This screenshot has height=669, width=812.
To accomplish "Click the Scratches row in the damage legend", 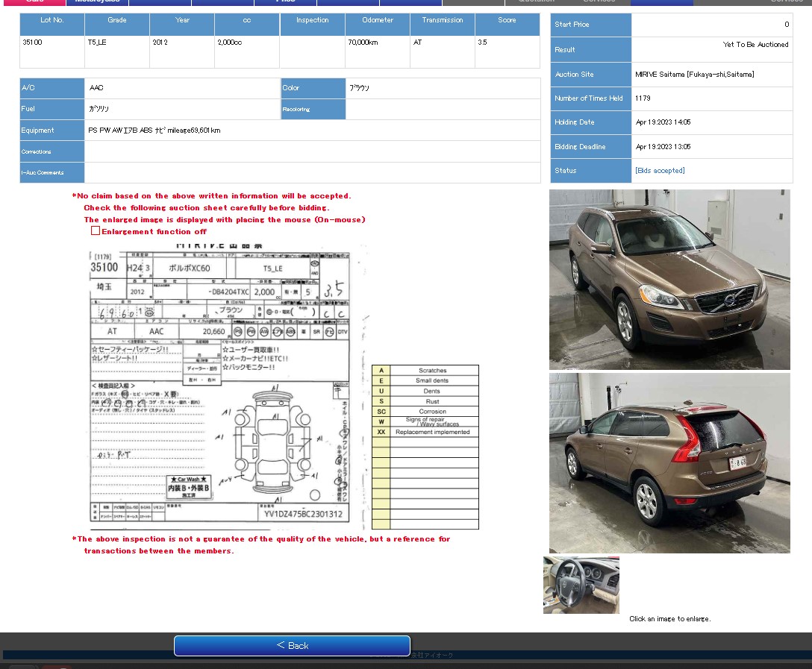I will 432,371.
